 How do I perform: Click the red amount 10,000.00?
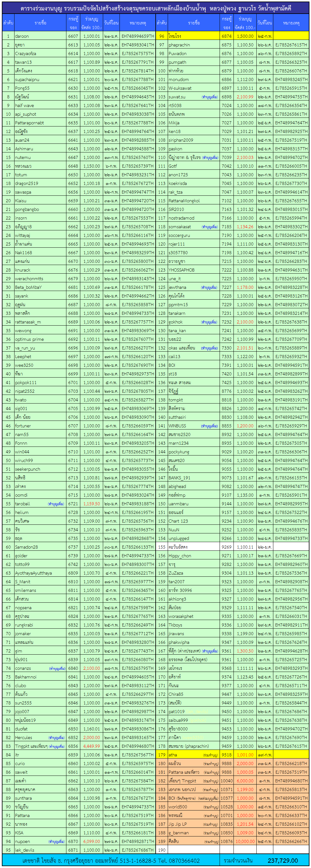pyautogui.click(x=245, y=841)
